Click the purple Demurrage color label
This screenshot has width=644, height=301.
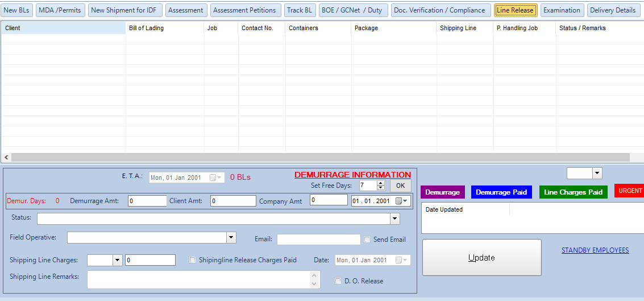442,192
